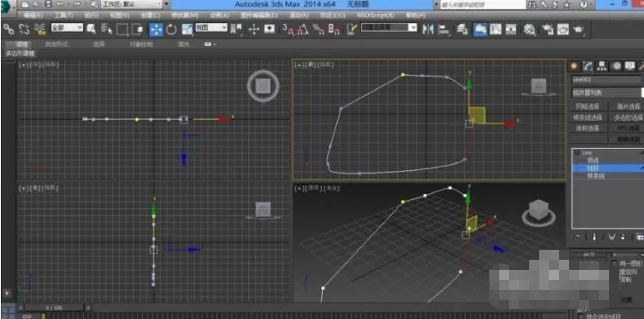644x319 pixels.
Task: Open the Material Editor icon
Action: (x=530, y=29)
